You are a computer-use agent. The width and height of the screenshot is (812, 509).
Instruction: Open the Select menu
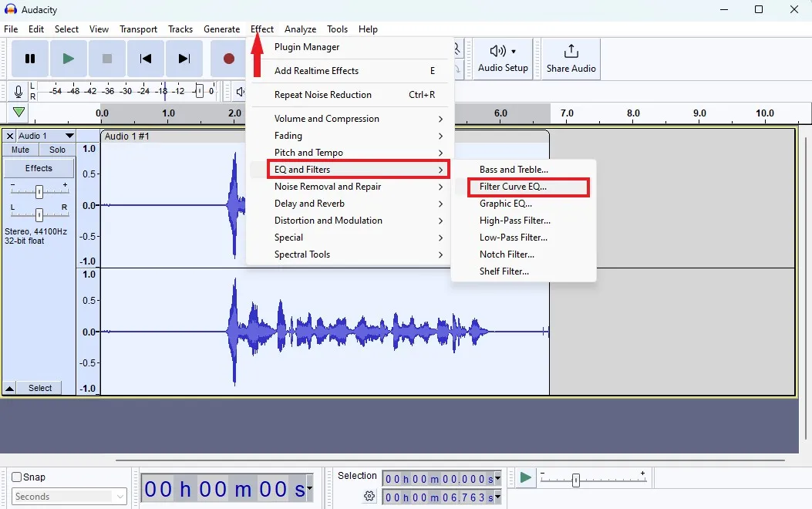[67, 29]
